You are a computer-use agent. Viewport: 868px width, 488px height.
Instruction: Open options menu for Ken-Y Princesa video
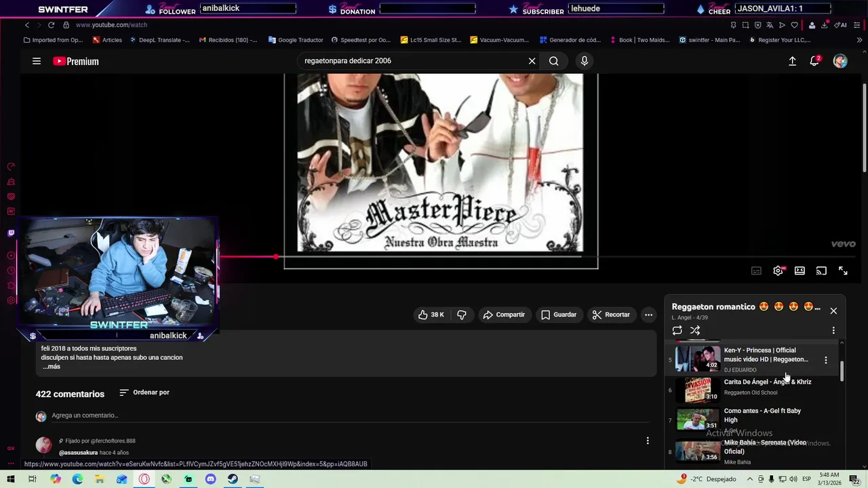click(825, 360)
